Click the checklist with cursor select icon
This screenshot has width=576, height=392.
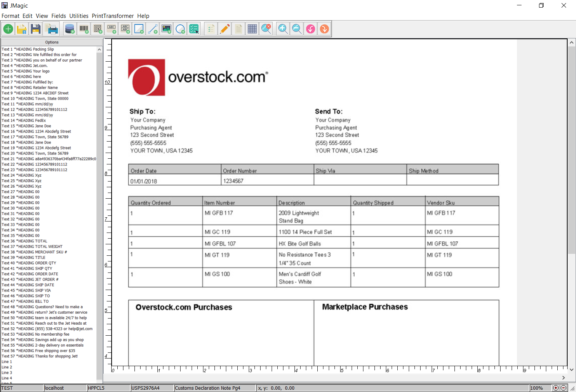pyautogui.click(x=194, y=29)
